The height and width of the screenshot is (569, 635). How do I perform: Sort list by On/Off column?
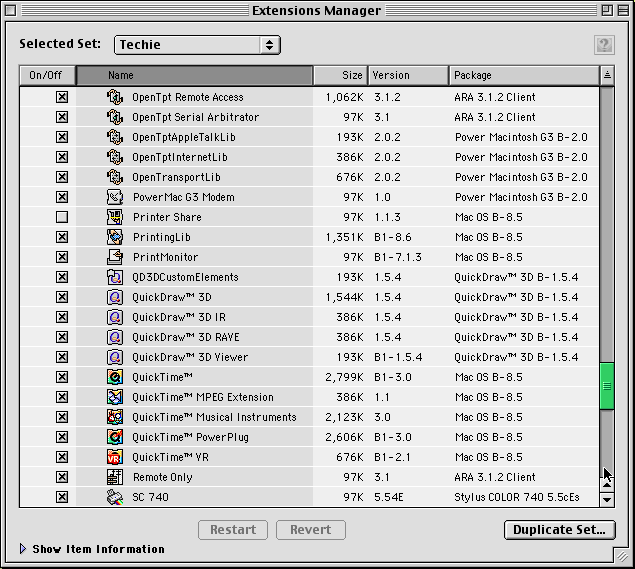point(47,75)
